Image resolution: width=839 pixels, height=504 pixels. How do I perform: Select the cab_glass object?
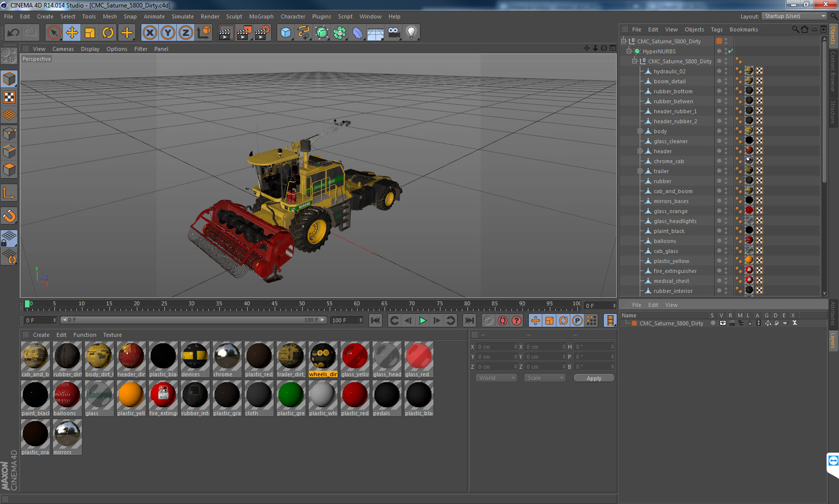click(x=666, y=251)
